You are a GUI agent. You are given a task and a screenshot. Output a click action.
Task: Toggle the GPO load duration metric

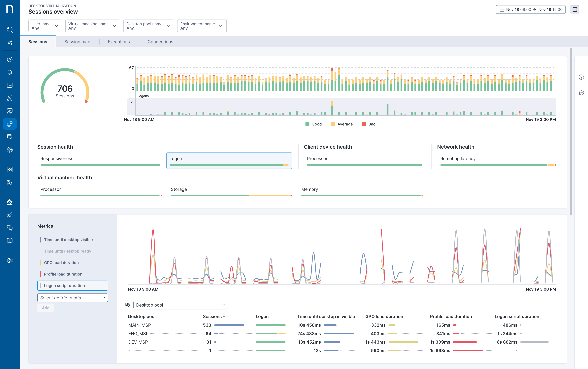[61, 263]
